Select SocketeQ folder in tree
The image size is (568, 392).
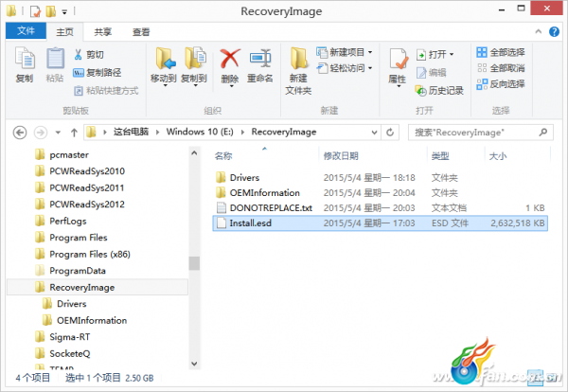62,353
